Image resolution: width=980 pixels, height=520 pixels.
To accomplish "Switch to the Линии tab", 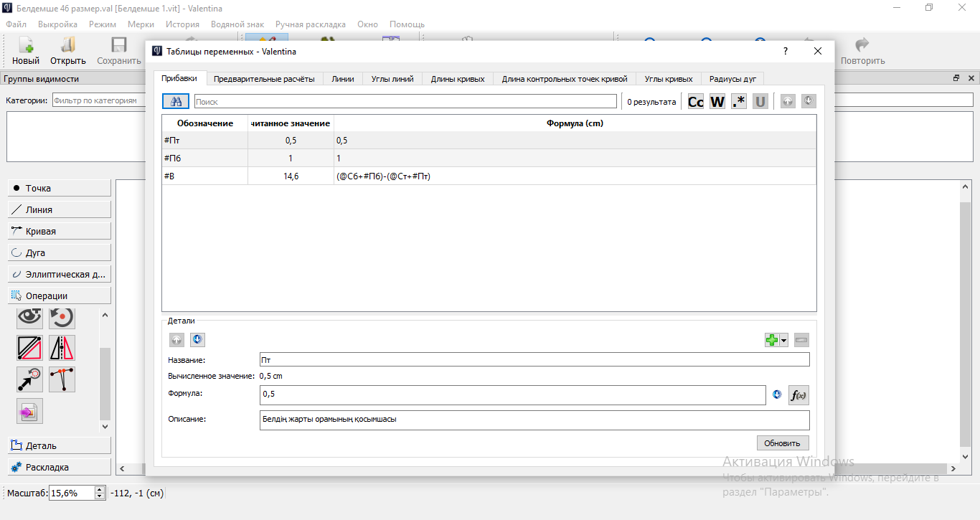I will click(x=343, y=79).
